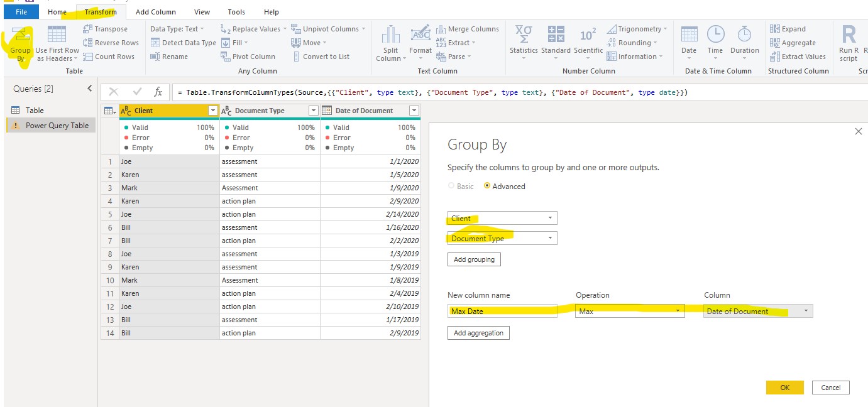Open the Client grouping dropdown
This screenshot has height=407, width=868.
(x=502, y=219)
